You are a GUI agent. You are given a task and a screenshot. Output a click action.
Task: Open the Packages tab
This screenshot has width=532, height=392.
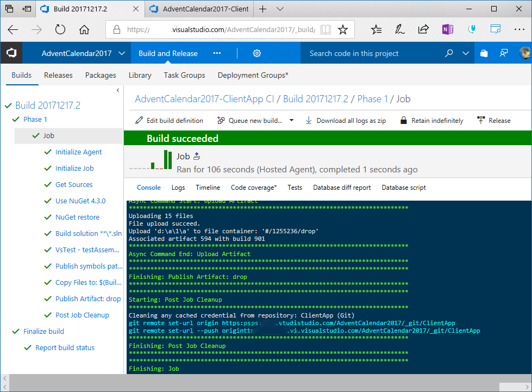pyautogui.click(x=101, y=75)
